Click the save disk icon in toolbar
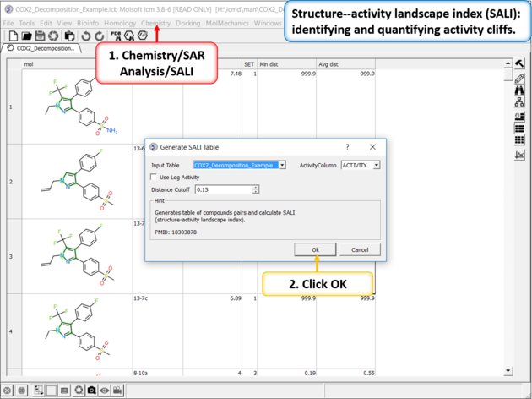The height and width of the screenshot is (399, 532). [41, 36]
